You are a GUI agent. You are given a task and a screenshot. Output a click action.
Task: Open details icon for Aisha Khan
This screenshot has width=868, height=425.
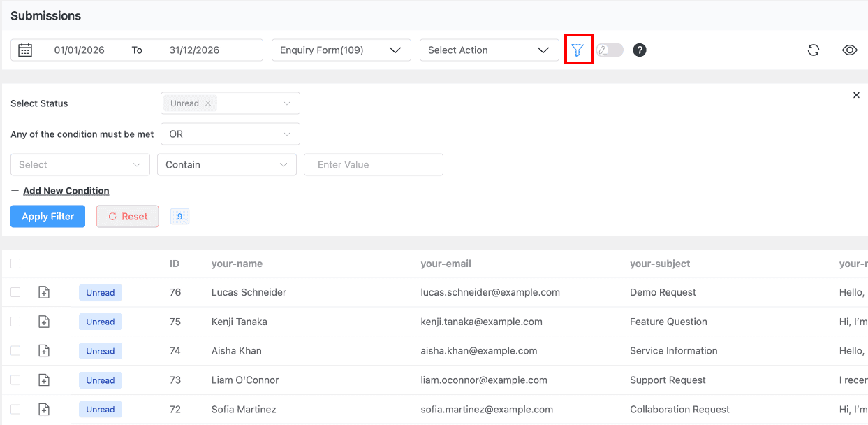click(44, 351)
